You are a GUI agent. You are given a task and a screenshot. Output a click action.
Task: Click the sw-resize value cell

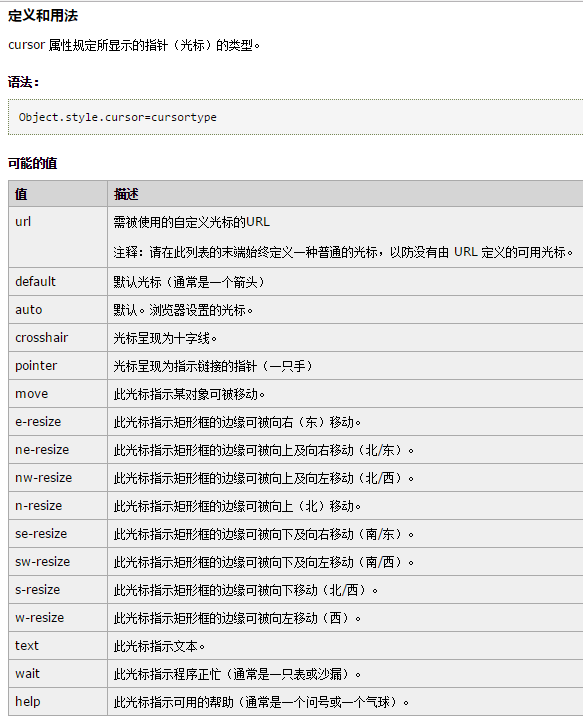58,561
